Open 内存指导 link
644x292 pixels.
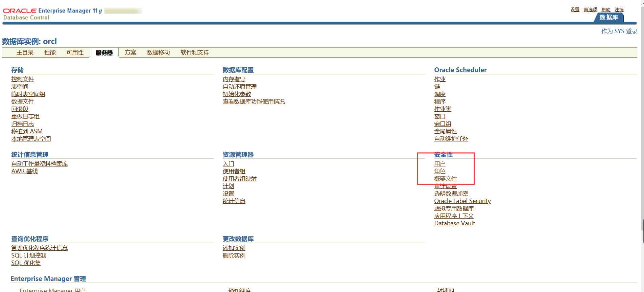pos(234,79)
